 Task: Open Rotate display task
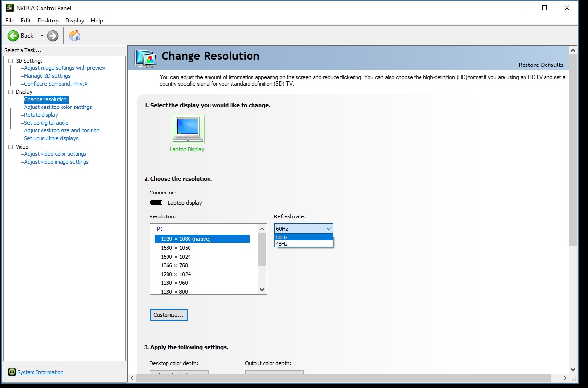click(41, 115)
